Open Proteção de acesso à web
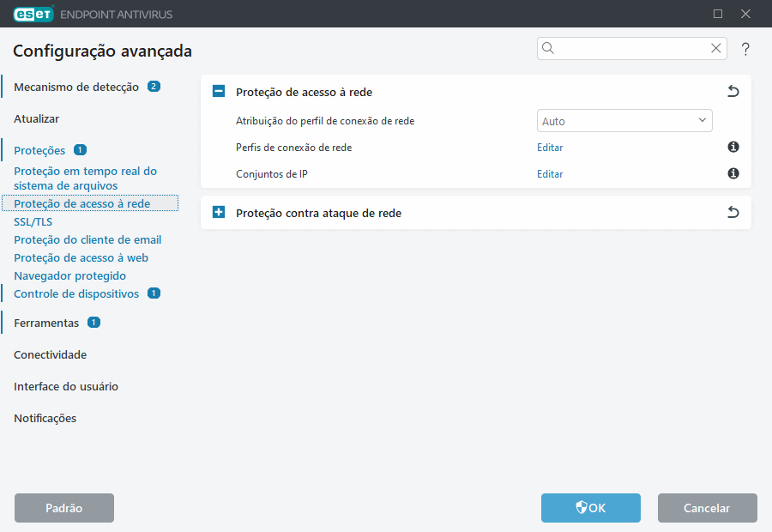The width and height of the screenshot is (772, 532). pyautogui.click(x=81, y=257)
